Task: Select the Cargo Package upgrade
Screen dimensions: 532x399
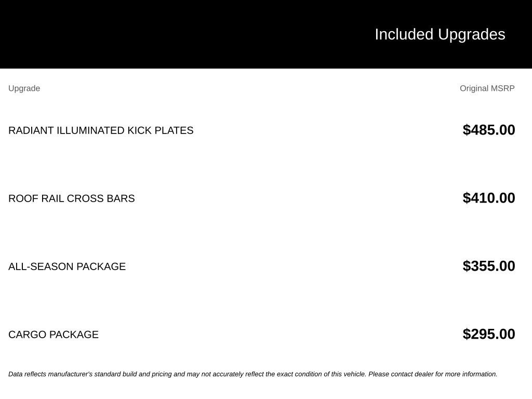Action: 54,335
